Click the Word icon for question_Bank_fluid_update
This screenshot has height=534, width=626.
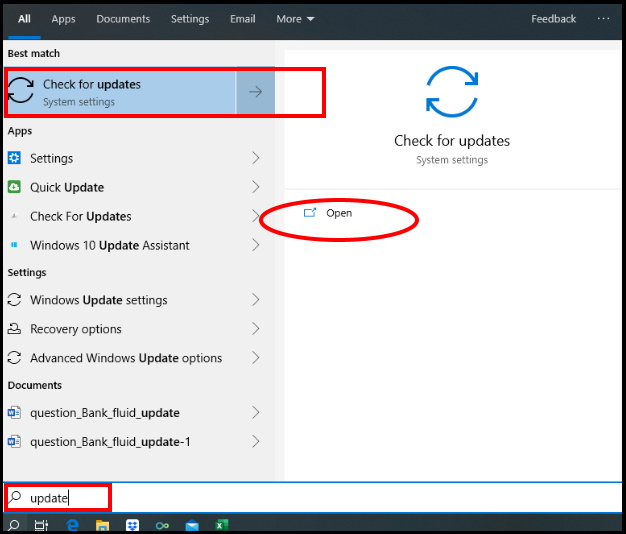coord(14,412)
